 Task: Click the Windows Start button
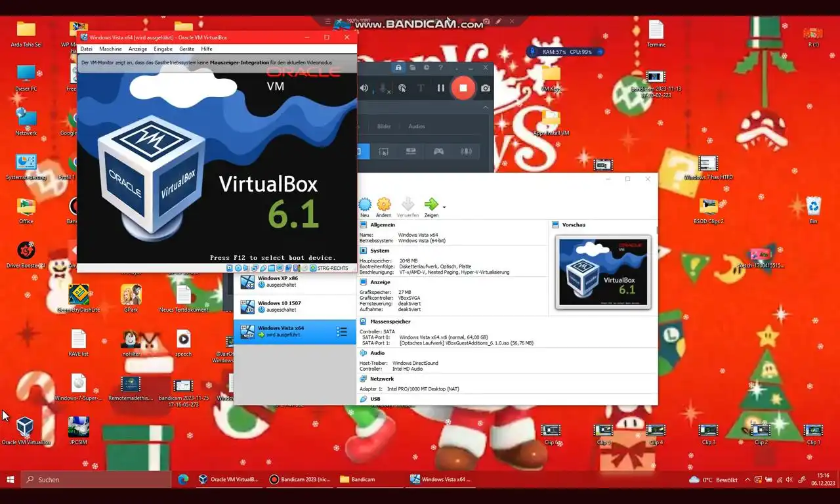10,480
